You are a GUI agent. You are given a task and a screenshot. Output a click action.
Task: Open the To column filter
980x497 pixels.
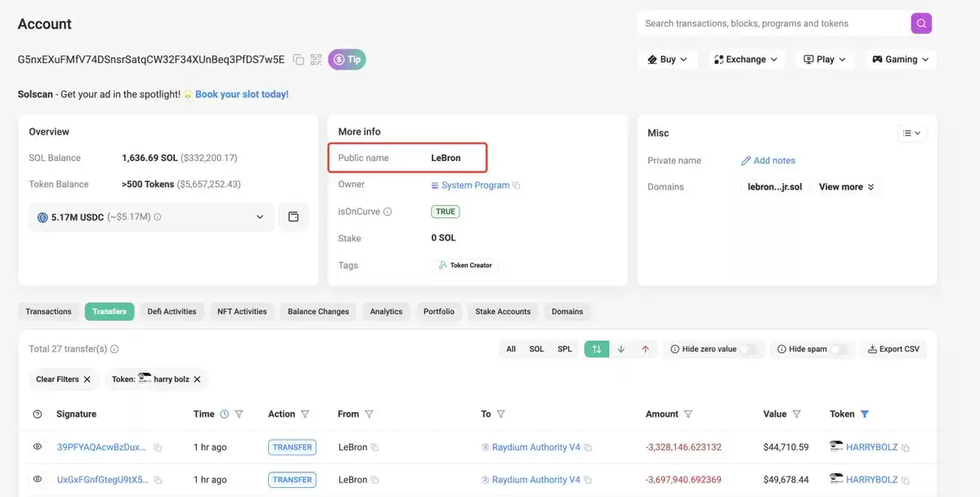click(500, 414)
